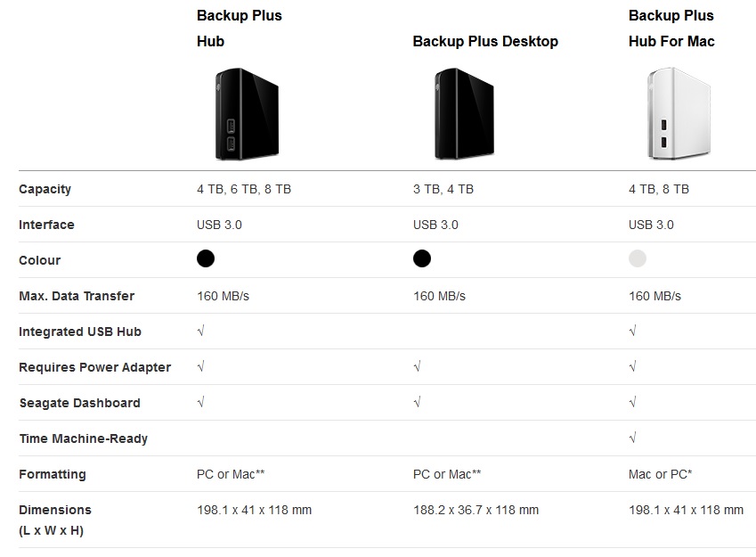Click the Backup Plus Desktop product image

[464, 114]
